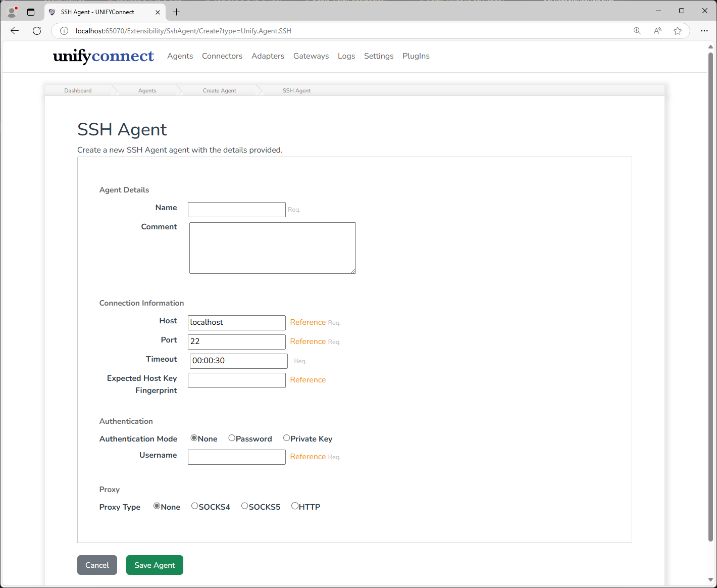Click Reference link next to Host

click(x=308, y=322)
